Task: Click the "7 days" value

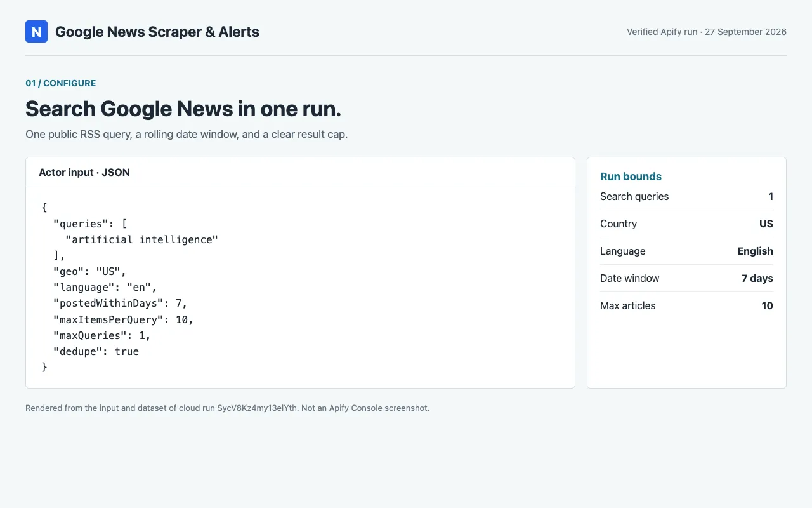Action: 757,278
